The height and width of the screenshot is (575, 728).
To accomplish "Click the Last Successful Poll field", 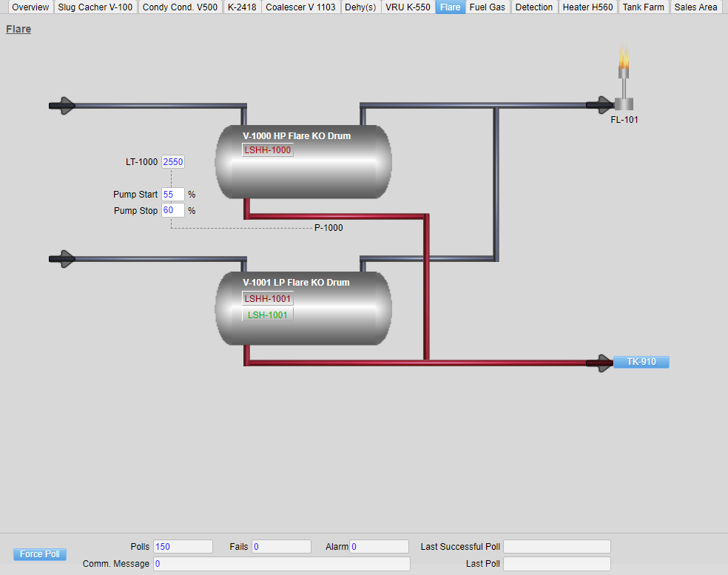I will tap(557, 547).
